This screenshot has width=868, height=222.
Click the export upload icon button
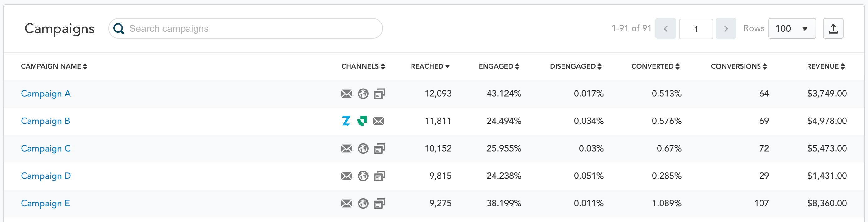point(833,29)
